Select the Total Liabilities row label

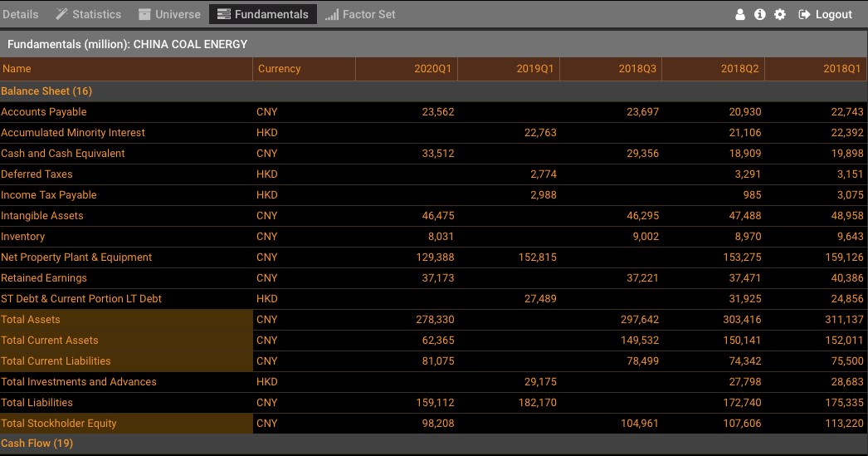(37, 403)
